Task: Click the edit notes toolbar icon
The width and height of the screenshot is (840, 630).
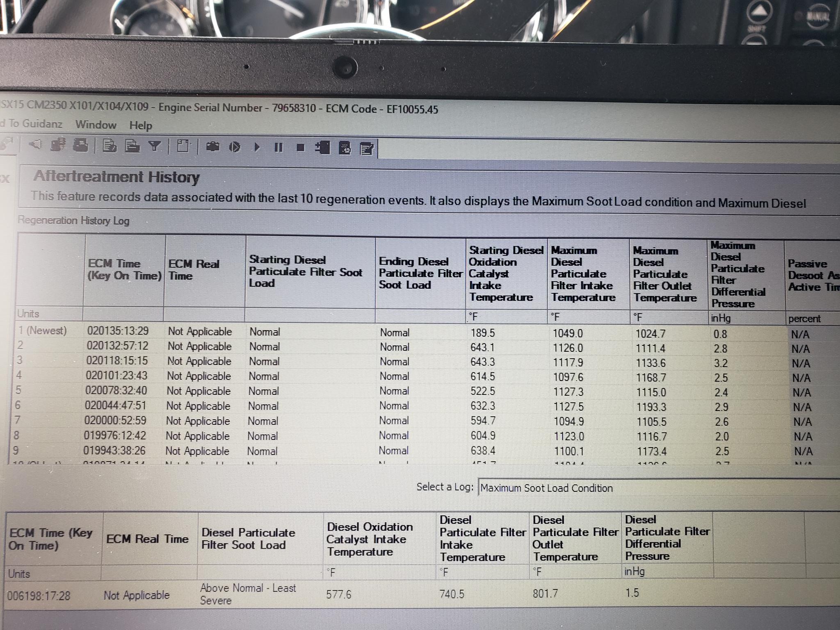Action: click(x=366, y=148)
